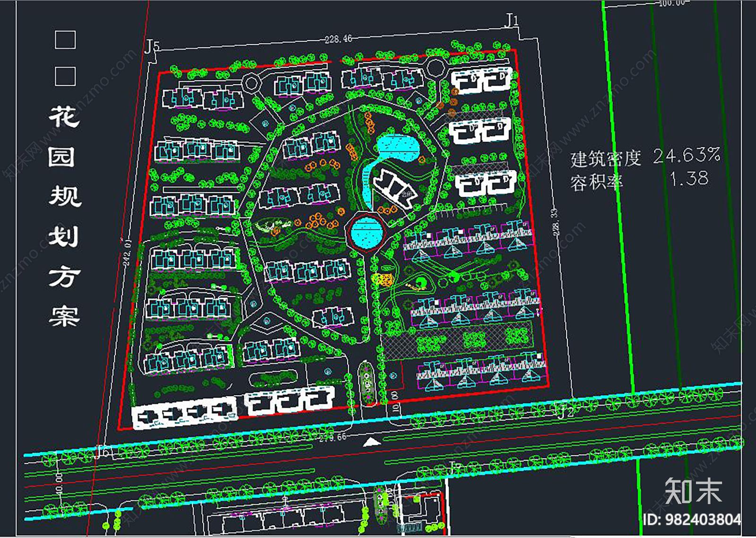Select the oval green island at the main entrance

pos(366,382)
